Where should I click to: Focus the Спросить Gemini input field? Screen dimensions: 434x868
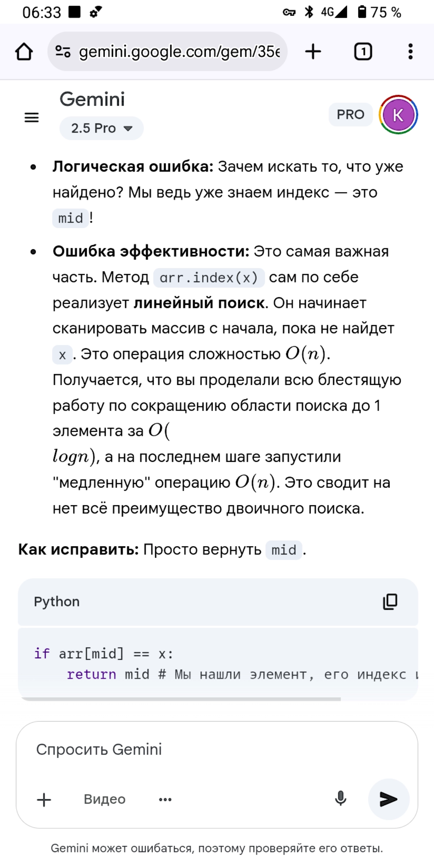[x=217, y=750]
